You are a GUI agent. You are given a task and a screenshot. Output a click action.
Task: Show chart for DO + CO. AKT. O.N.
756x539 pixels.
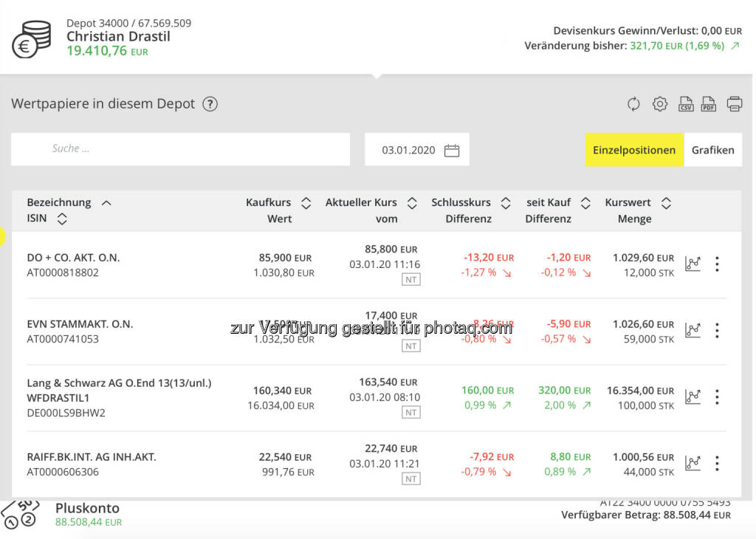tap(693, 264)
